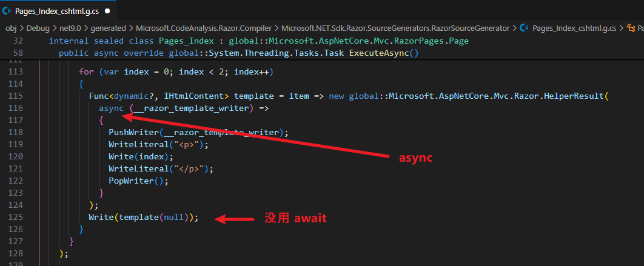Click the class symbol icon in breadcrumb
Screen dimensions: 644x266
pyautogui.click(x=631, y=28)
